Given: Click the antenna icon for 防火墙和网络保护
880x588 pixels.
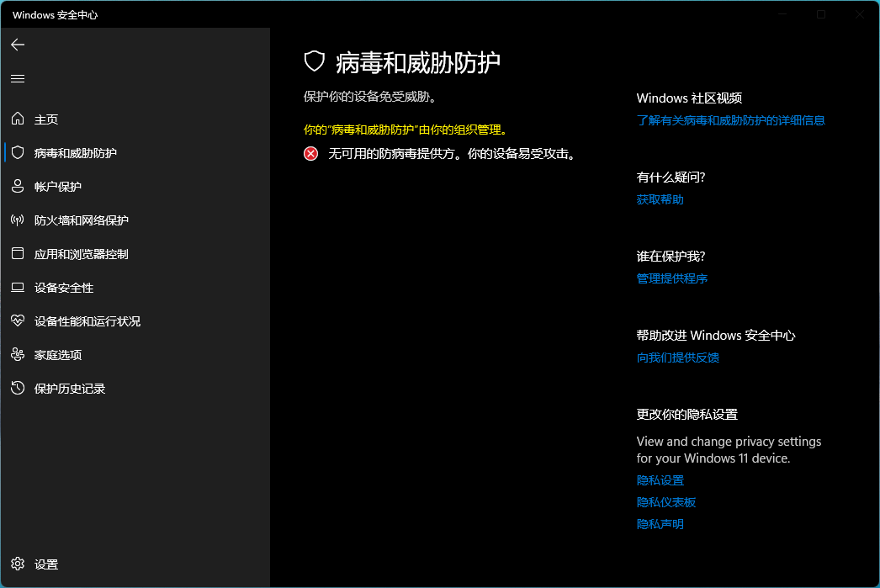Looking at the screenshot, I should 18,220.
